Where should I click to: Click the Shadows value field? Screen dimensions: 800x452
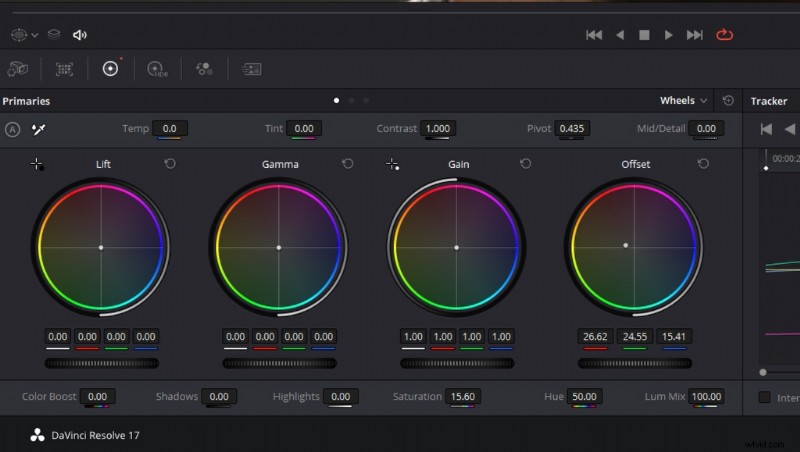pyautogui.click(x=219, y=397)
